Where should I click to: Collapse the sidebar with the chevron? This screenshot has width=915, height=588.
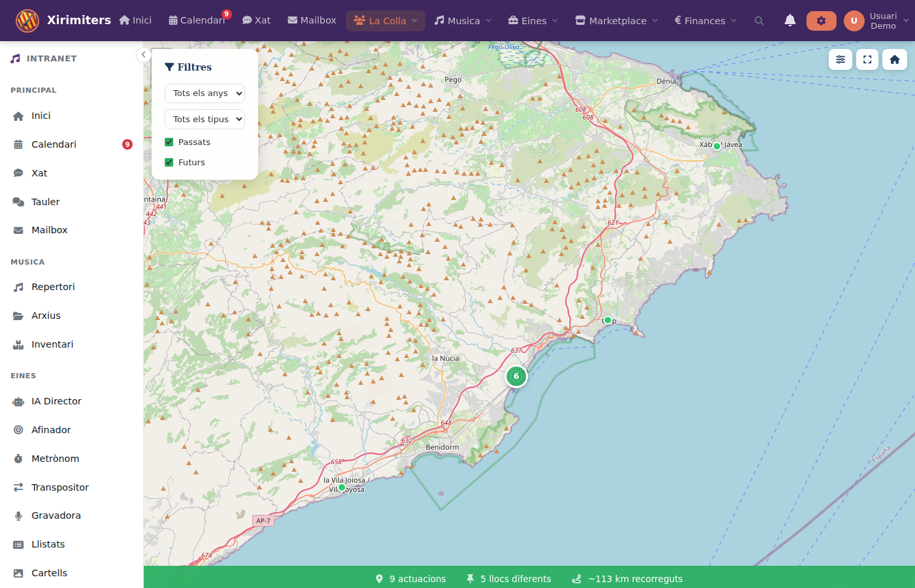click(x=143, y=55)
